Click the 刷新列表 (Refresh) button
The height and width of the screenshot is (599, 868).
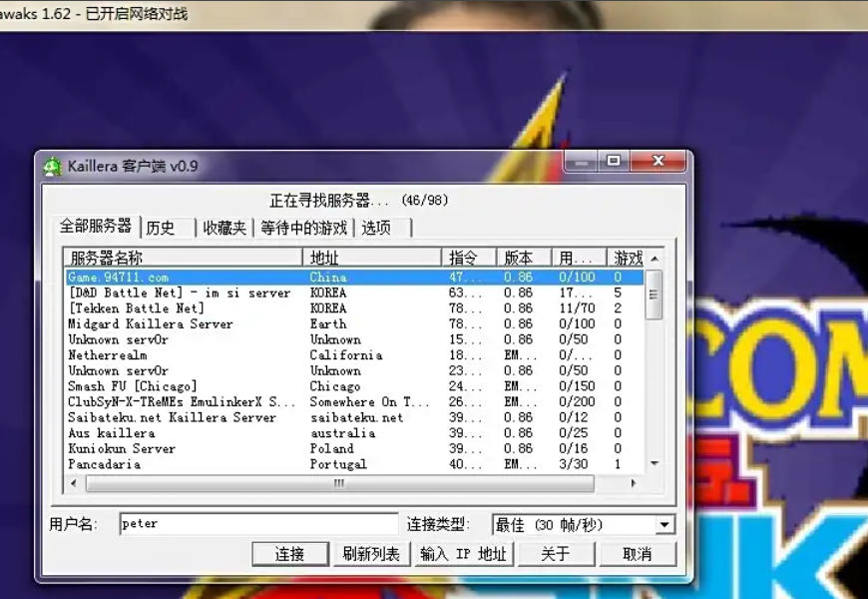[x=370, y=554]
